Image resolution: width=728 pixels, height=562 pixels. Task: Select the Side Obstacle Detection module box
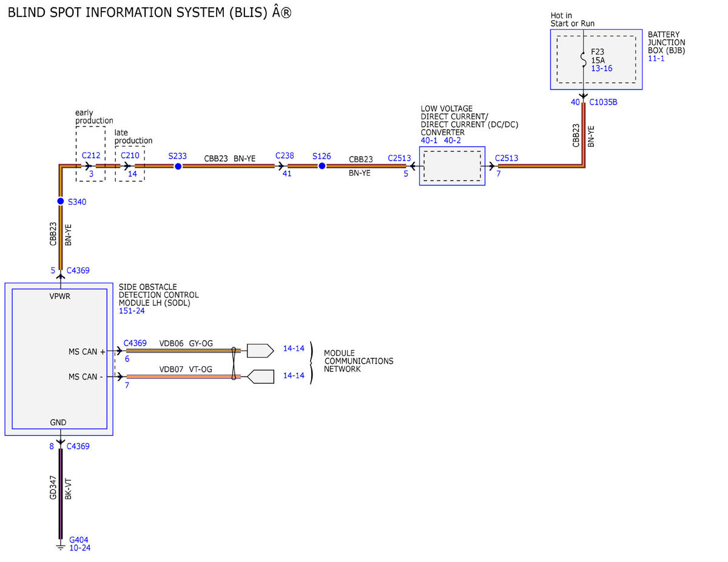click(x=59, y=359)
